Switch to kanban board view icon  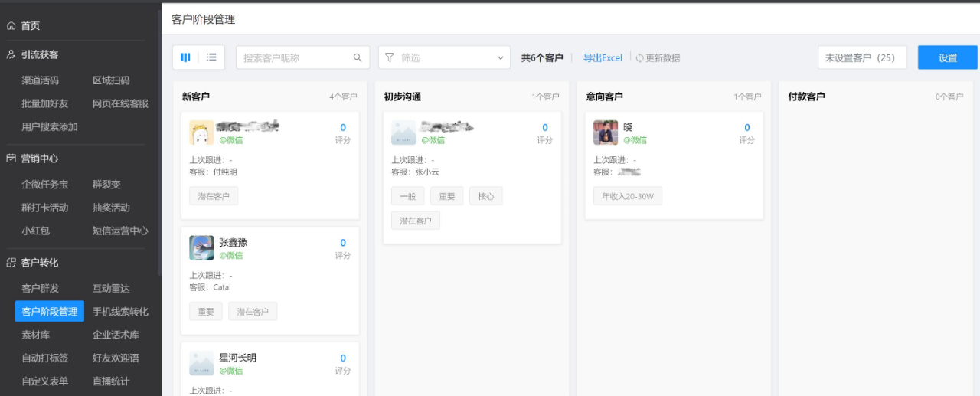click(185, 57)
